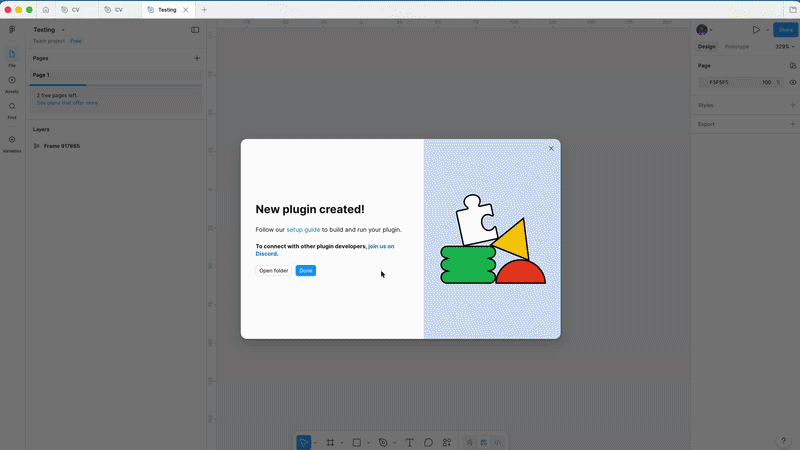Click the F5F5F5 page color swatch
The image size is (800, 450).
[703, 82]
